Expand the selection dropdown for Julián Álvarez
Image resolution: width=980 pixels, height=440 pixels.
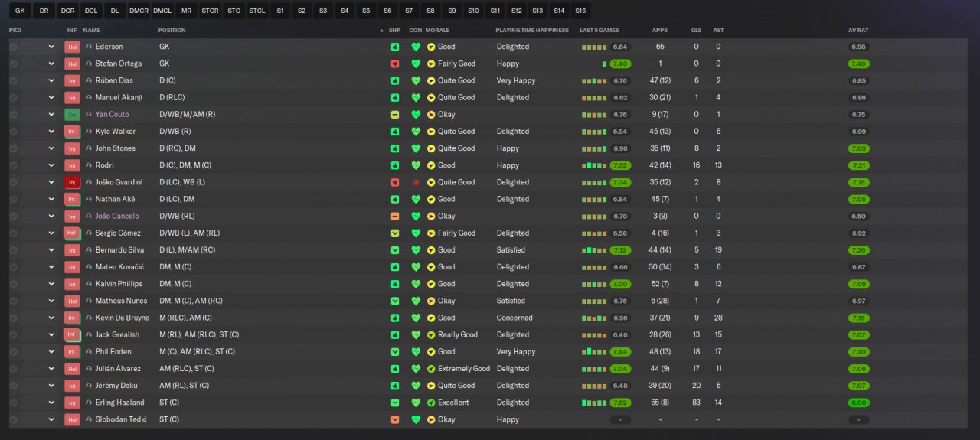click(x=51, y=369)
